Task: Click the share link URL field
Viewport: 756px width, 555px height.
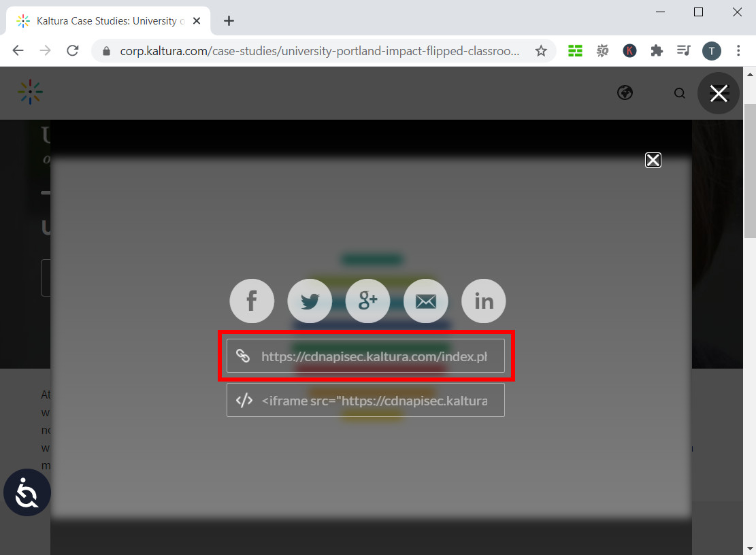Action: tap(366, 356)
